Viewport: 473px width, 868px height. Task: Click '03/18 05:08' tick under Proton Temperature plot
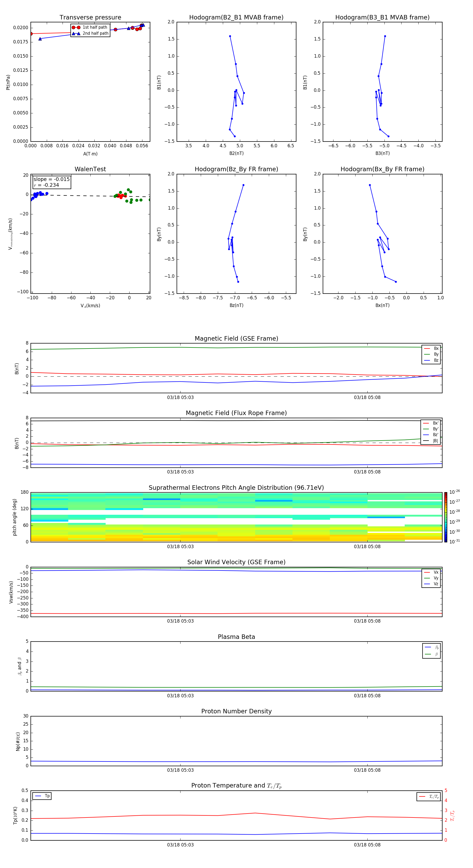[367, 845]
